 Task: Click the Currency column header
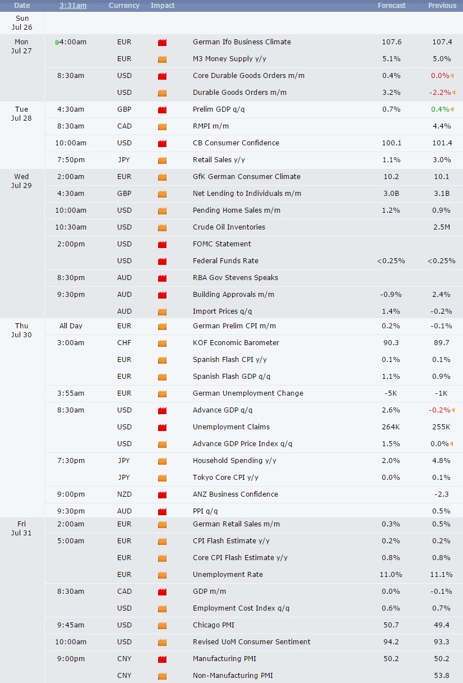[124, 6]
